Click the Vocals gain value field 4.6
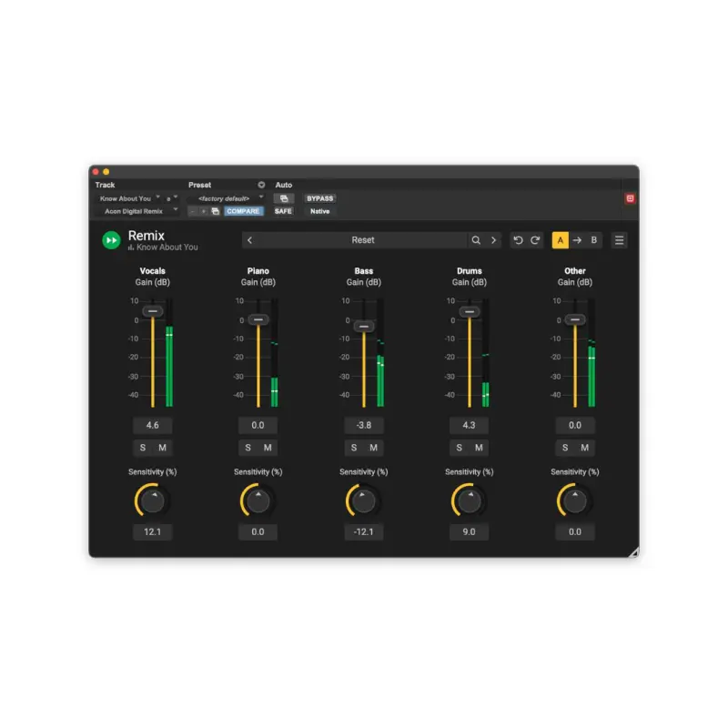 tap(152, 425)
